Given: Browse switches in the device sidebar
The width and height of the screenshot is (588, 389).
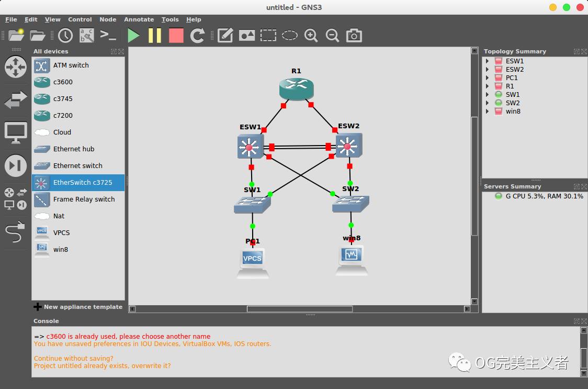Looking at the screenshot, I should 15,100.
